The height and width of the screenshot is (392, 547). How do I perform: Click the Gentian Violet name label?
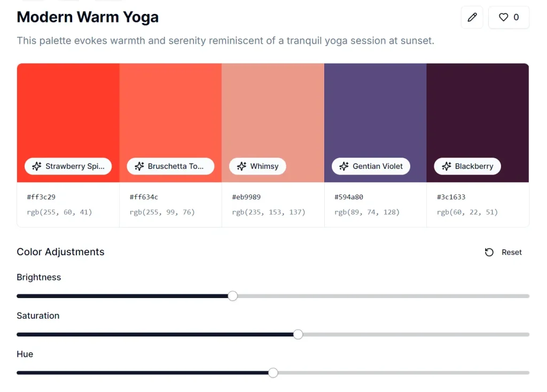[x=377, y=166]
